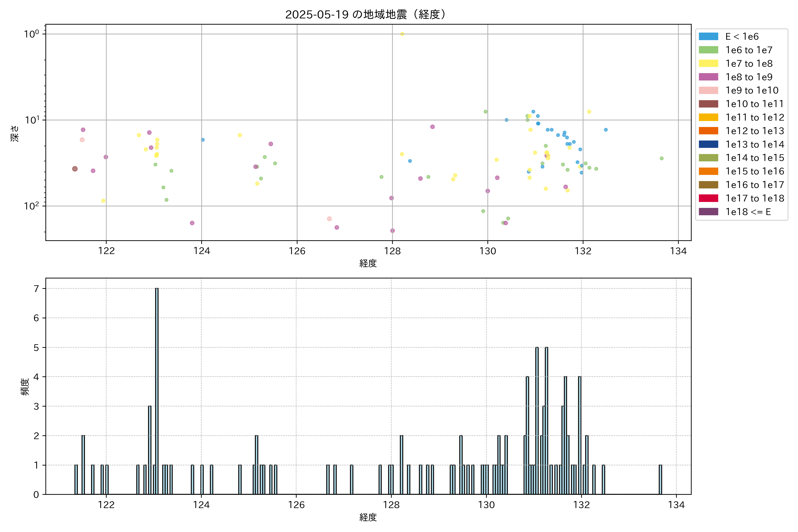This screenshot has height=532, width=798.
Task: Click the brown scatter point near 121.3
Action: [x=75, y=169]
